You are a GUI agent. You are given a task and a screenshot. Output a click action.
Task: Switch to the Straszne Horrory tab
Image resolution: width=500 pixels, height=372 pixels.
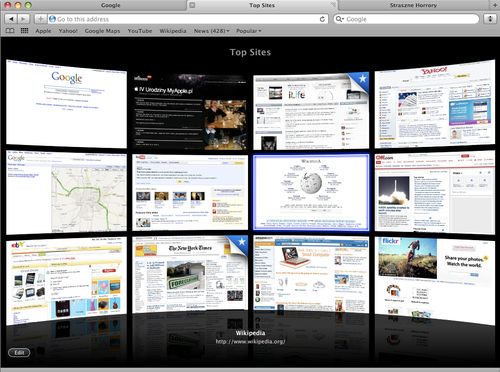pos(413,5)
